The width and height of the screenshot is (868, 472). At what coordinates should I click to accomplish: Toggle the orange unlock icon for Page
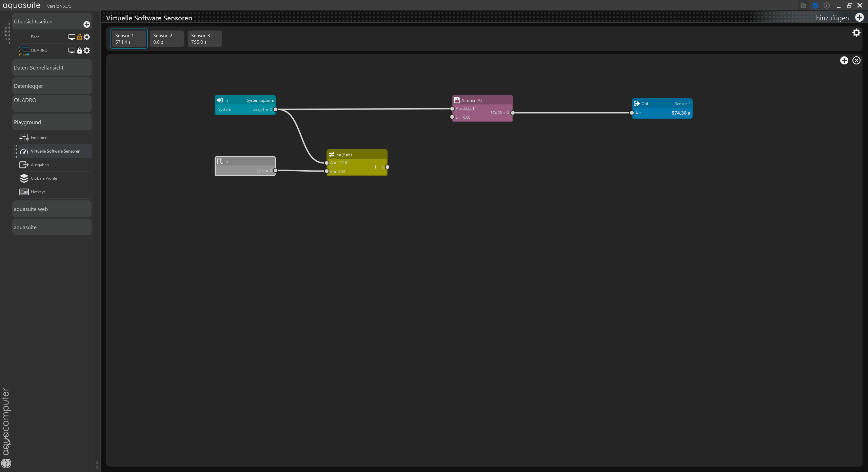coord(80,37)
